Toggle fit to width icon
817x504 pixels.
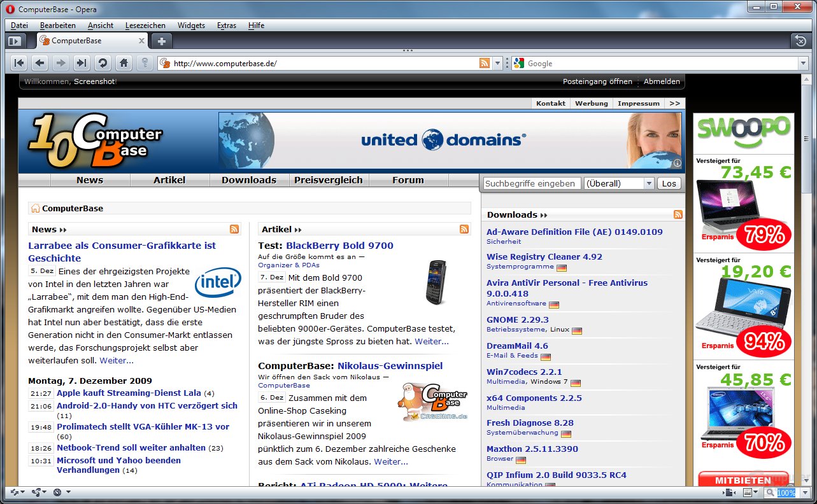729,493
